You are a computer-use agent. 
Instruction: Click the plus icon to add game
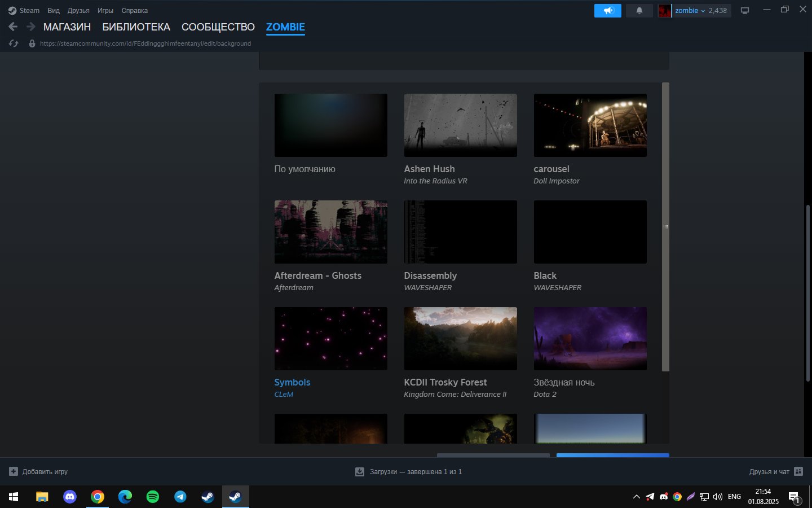pyautogui.click(x=14, y=471)
